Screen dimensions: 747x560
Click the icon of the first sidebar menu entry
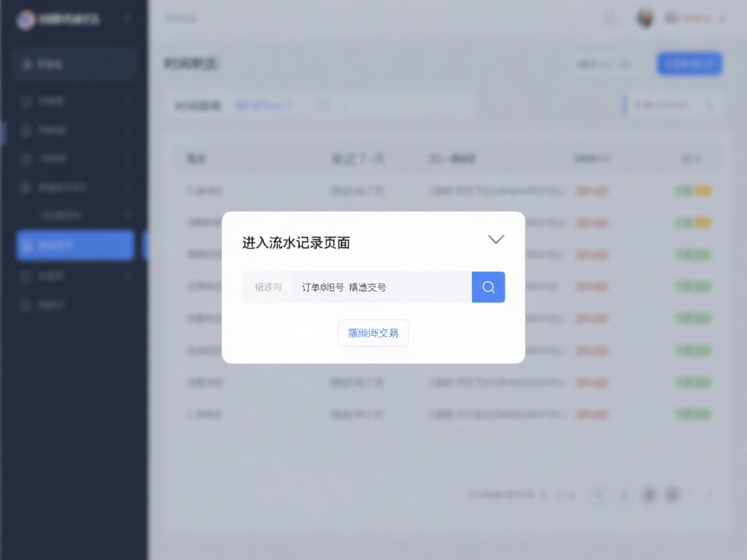click(26, 101)
